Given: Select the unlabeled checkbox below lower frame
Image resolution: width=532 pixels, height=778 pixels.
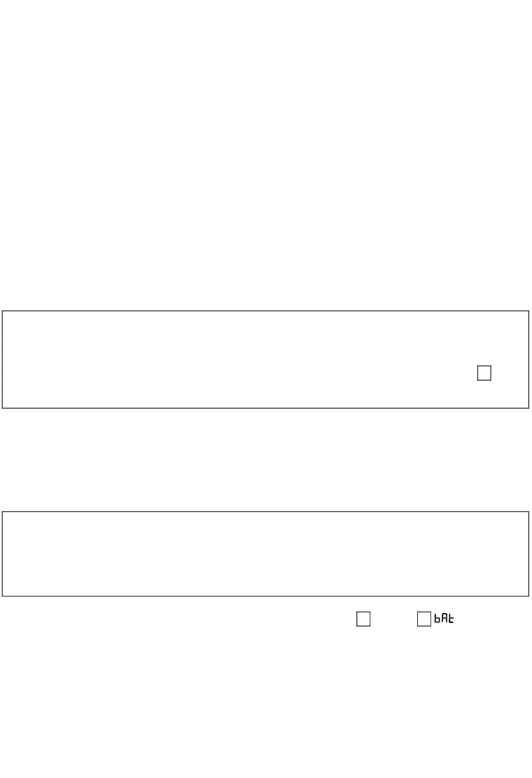Looking at the screenshot, I should click(x=363, y=619).
